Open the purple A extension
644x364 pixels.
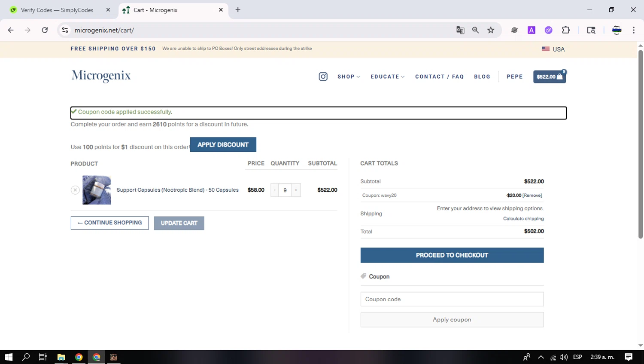pyautogui.click(x=532, y=30)
